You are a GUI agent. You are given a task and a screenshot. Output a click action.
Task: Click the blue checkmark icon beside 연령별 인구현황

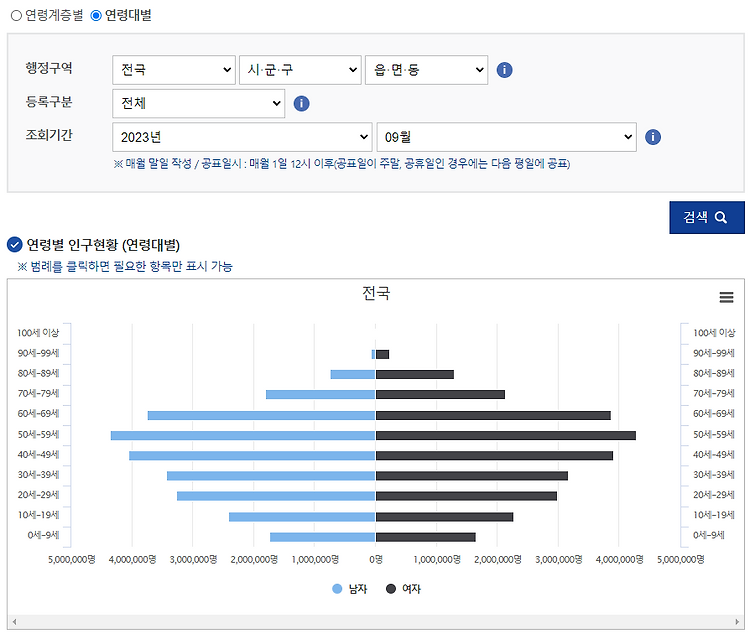tap(15, 245)
